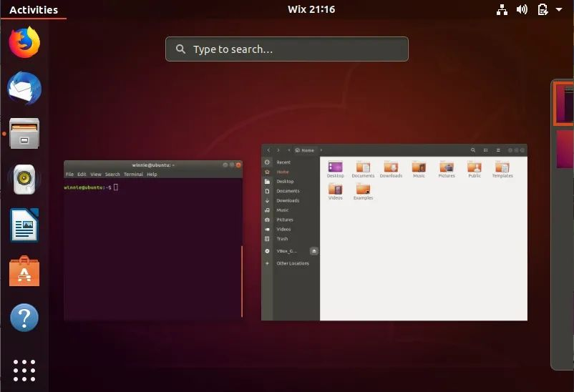Select the Downloads folder icon
574x392 pixels.
[x=391, y=167]
